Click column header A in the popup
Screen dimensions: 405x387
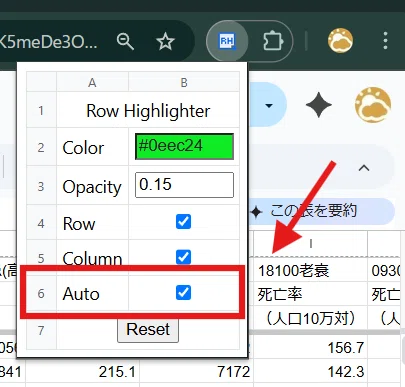click(x=92, y=83)
